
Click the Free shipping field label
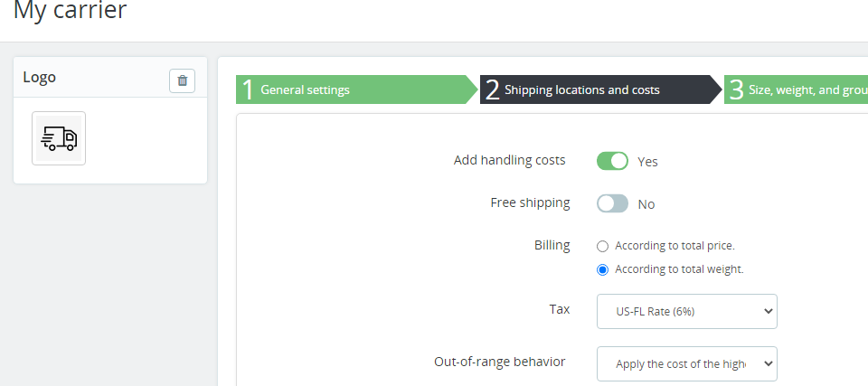point(530,202)
